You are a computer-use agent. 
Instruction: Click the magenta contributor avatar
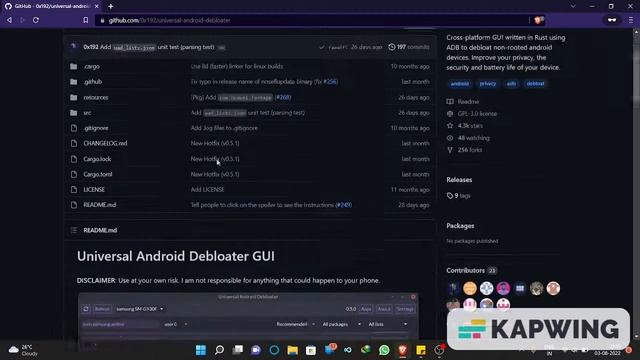tap(503, 289)
